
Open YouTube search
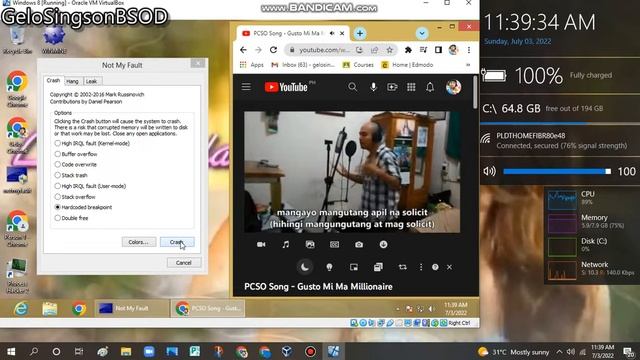click(353, 87)
